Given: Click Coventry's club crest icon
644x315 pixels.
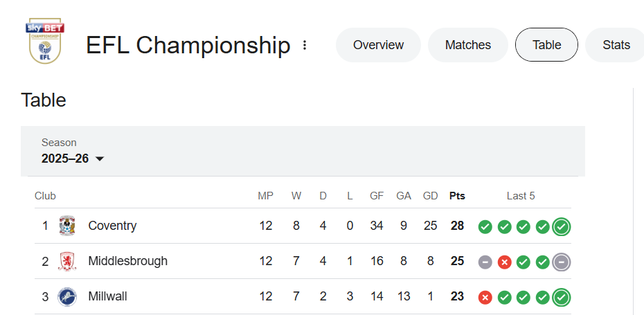Looking at the screenshot, I should click(x=67, y=226).
